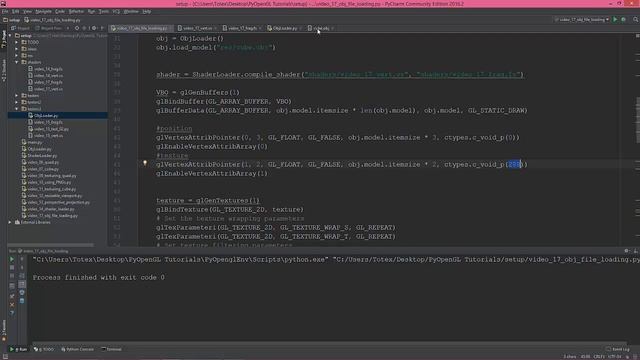Viewport: 640px width, 360px height.
Task: Switch to the ObjLoader.py editor tab
Action: (x=284, y=28)
